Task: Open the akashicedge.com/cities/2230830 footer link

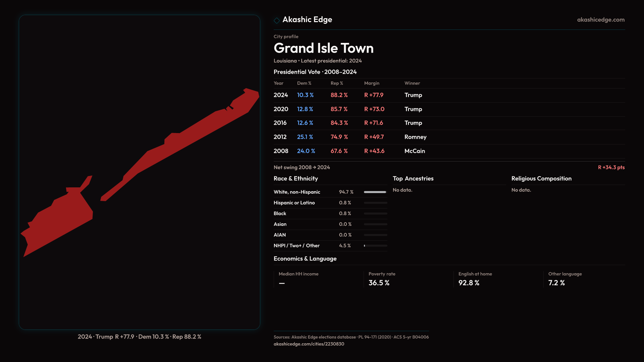Action: (309, 344)
